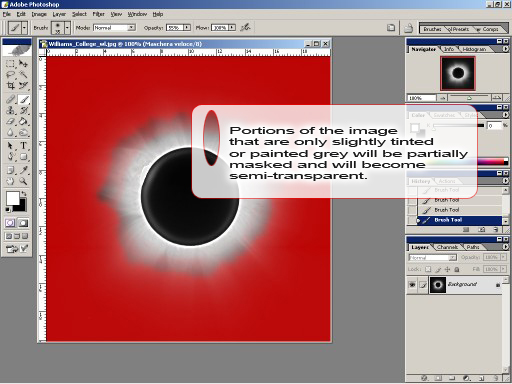This screenshot has height=384, width=512.
Task: Zoom in using the Navigator large-mountains button
Action: pyautogui.click(x=497, y=98)
